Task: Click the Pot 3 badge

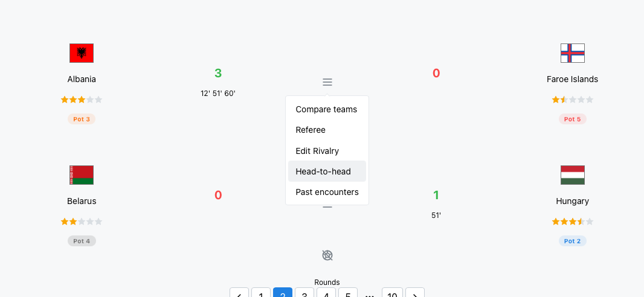Action: coord(82,119)
